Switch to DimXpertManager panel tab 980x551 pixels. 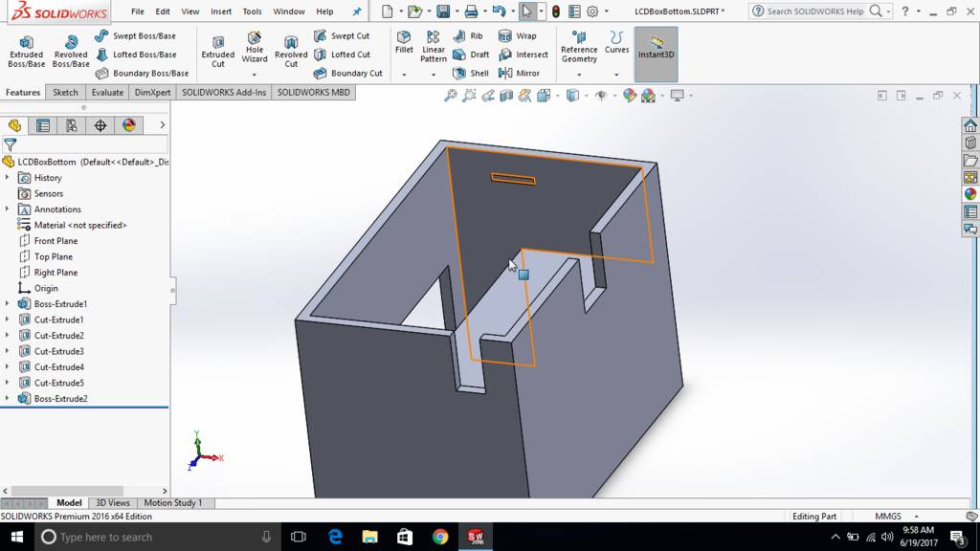pyautogui.click(x=100, y=125)
